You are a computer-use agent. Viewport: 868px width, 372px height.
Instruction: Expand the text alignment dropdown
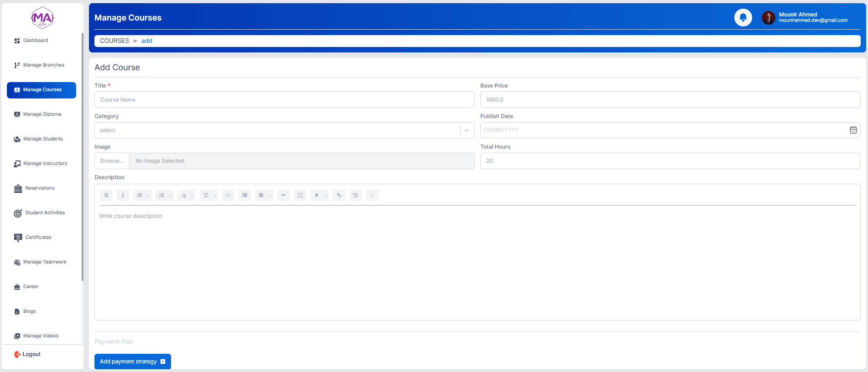[264, 196]
